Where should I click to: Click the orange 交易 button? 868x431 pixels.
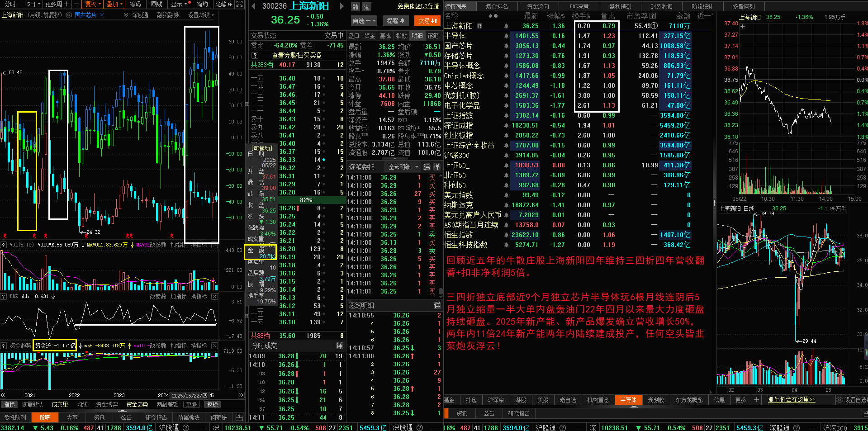[427, 21]
